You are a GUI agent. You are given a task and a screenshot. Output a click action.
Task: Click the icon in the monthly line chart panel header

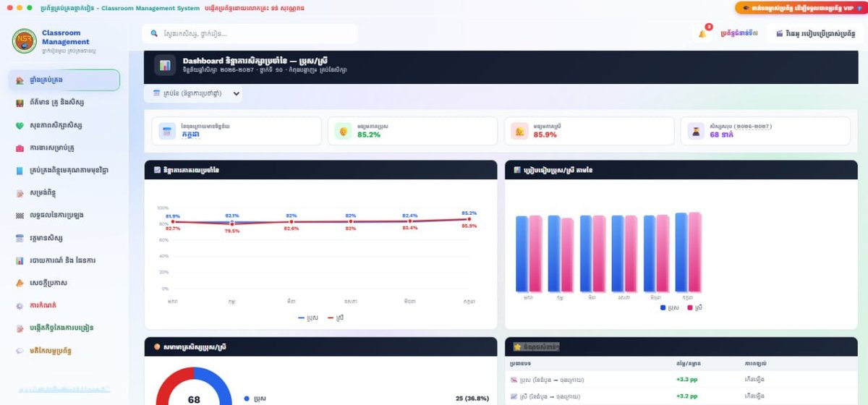[157, 170]
